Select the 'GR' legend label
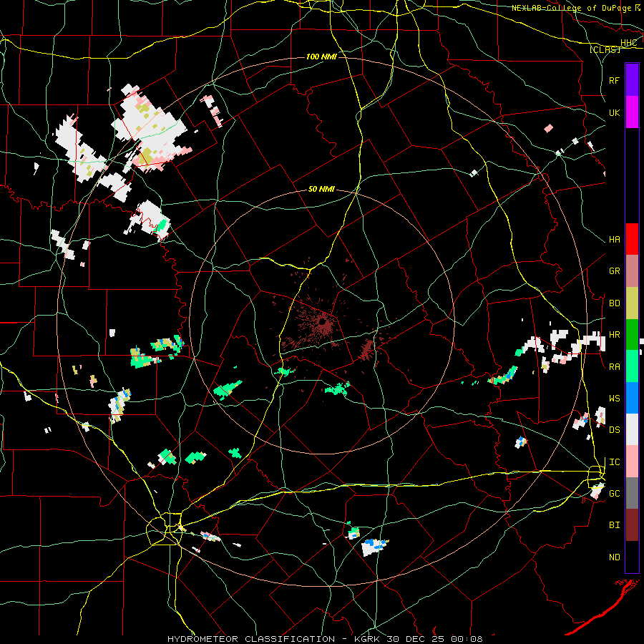The image size is (644, 644). [614, 271]
